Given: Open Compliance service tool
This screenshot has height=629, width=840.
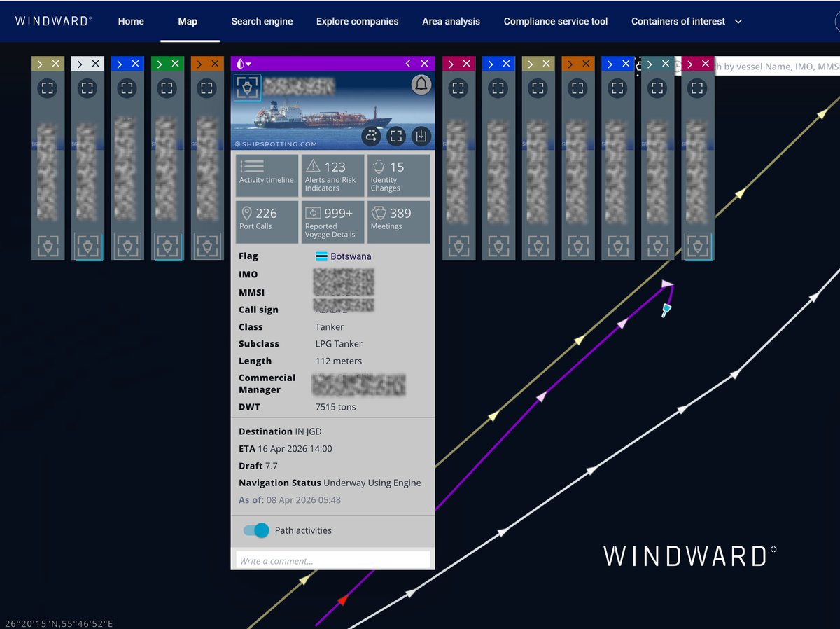Looking at the screenshot, I should [x=556, y=21].
